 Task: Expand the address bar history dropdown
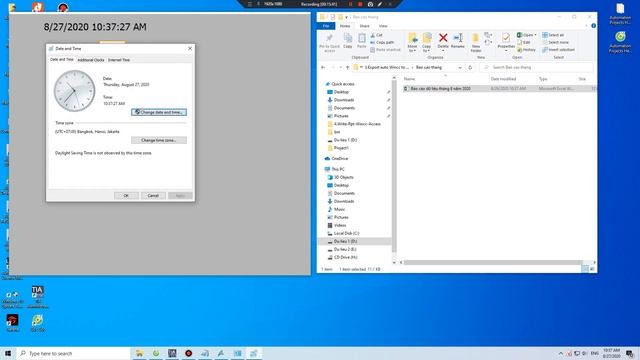pos(460,67)
